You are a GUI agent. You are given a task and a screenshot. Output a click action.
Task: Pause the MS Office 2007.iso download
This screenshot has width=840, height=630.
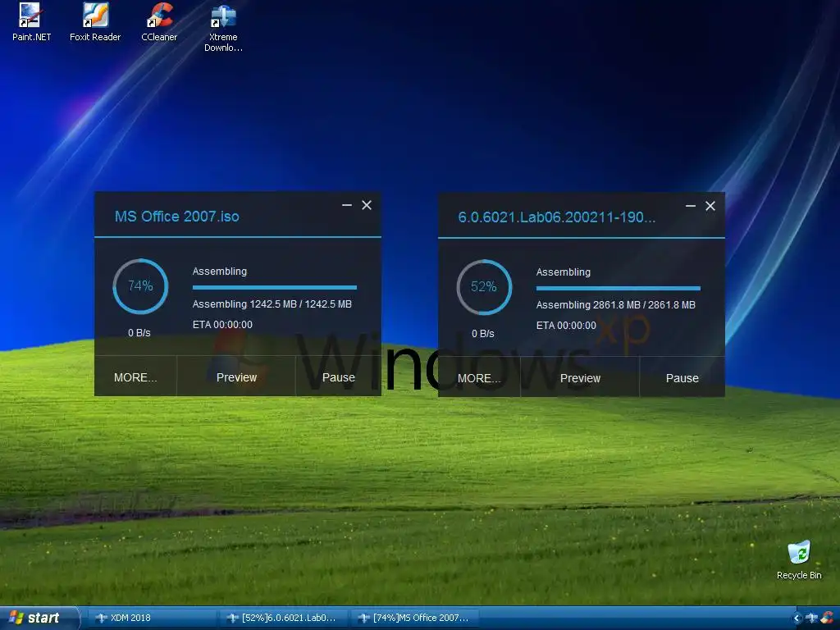click(x=339, y=377)
